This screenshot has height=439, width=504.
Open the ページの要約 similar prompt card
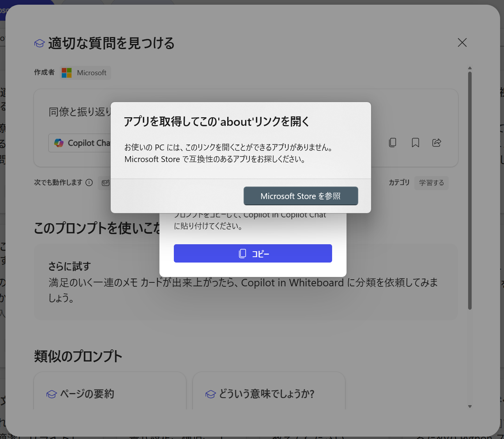(110, 393)
